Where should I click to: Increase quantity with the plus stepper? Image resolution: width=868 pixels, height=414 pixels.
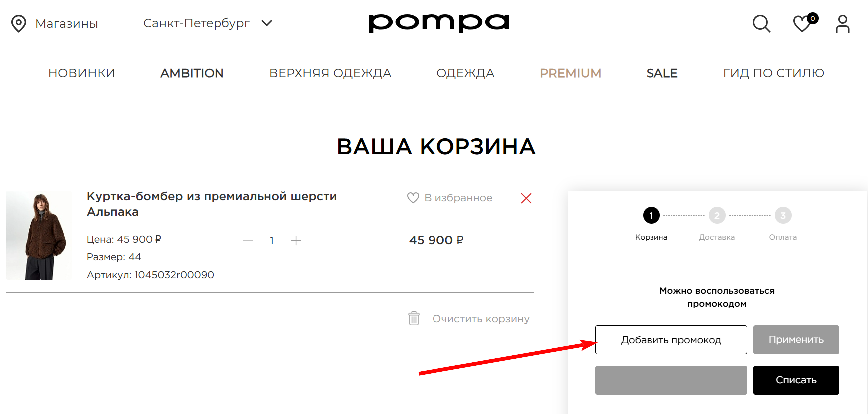(x=296, y=240)
